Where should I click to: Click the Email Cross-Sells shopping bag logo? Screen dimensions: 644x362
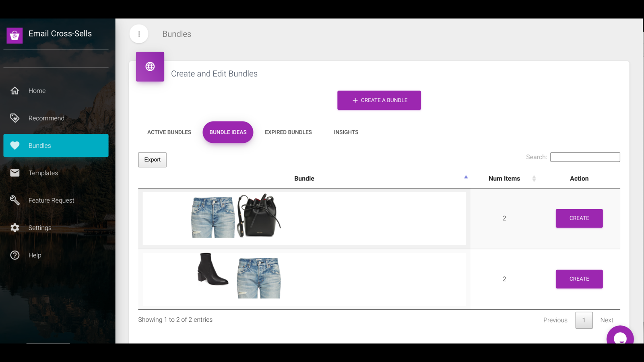(x=14, y=35)
